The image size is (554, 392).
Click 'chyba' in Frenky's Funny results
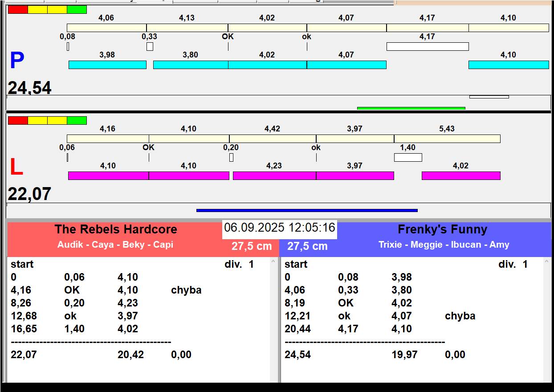460,316
